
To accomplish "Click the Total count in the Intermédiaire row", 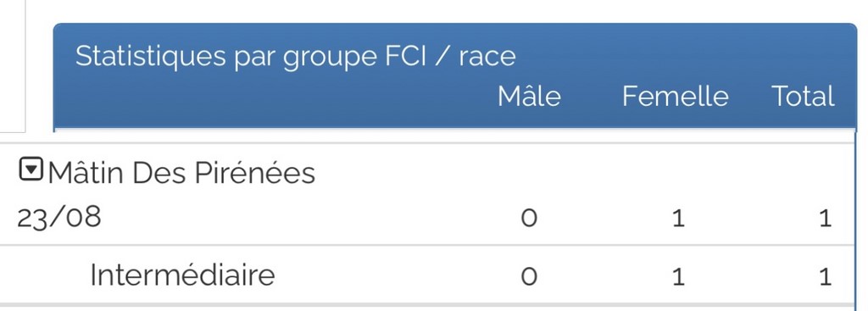I will click(826, 276).
